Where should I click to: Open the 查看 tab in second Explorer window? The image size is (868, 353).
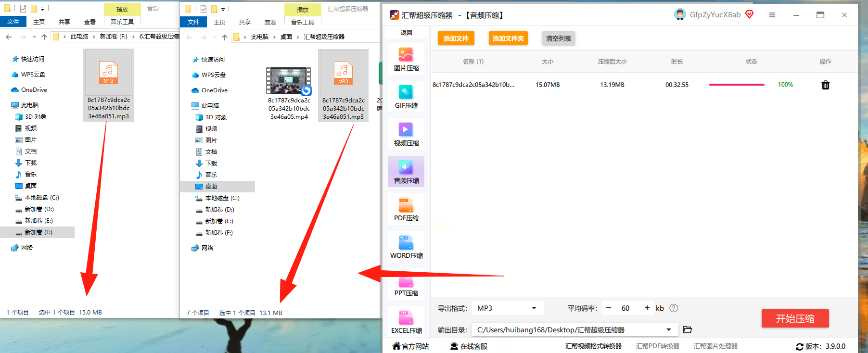click(x=270, y=22)
